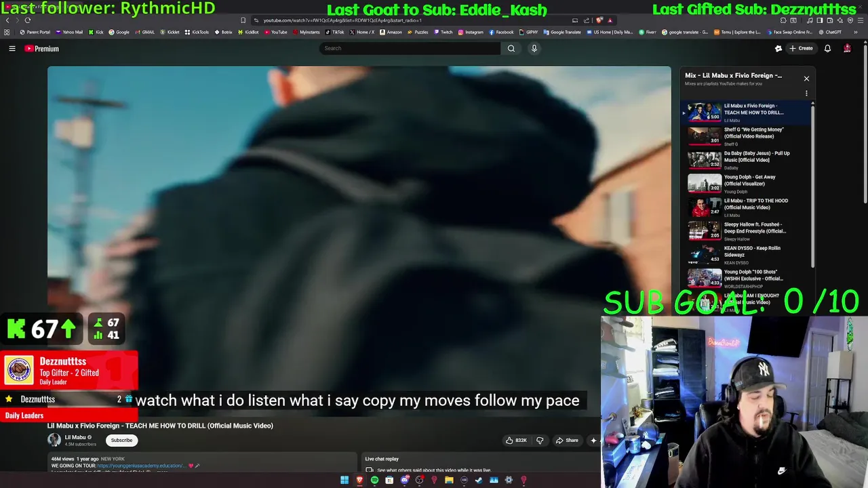Select Sheff G We Getting Money video
Screen dimensions: 868x488
tap(745, 136)
